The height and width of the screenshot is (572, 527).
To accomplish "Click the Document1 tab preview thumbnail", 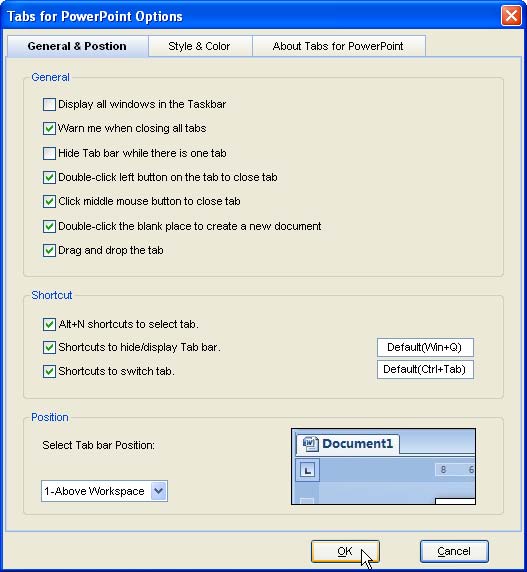I will tap(383, 467).
